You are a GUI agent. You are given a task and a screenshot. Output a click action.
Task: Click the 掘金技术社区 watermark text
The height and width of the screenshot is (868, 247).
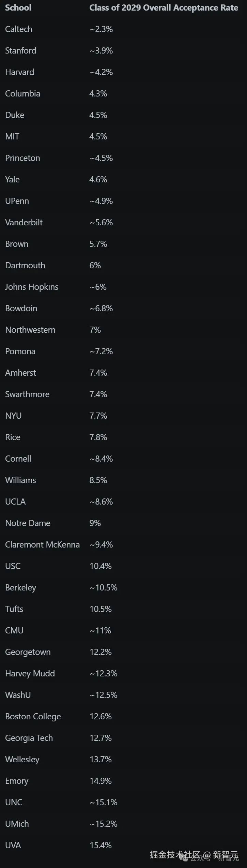[174, 854]
